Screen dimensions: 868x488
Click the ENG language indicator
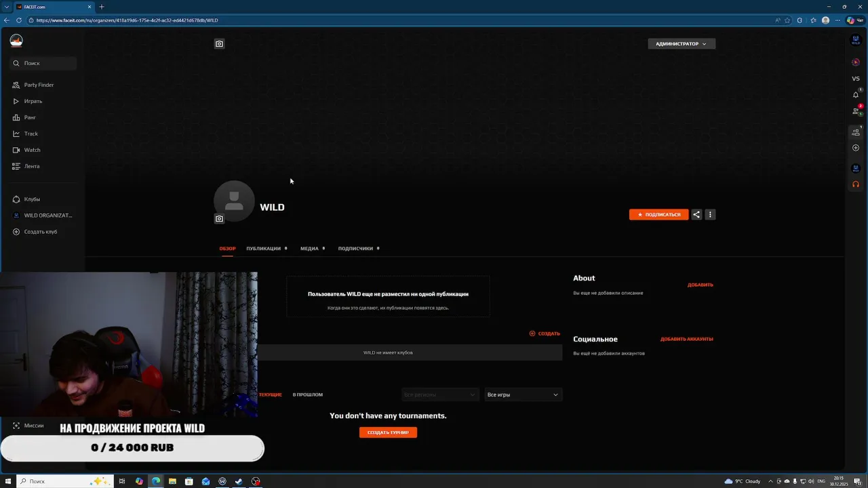point(822,481)
